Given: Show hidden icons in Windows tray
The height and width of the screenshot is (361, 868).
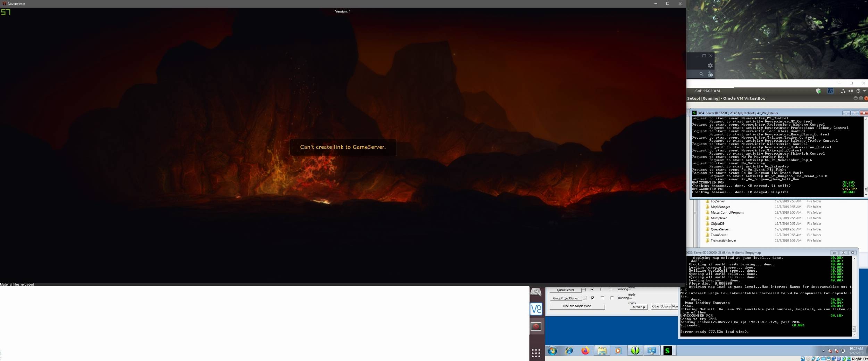Looking at the screenshot, I should pos(823,351).
